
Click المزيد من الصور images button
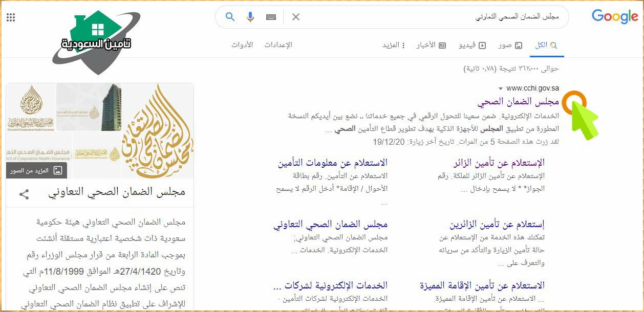[x=37, y=170]
